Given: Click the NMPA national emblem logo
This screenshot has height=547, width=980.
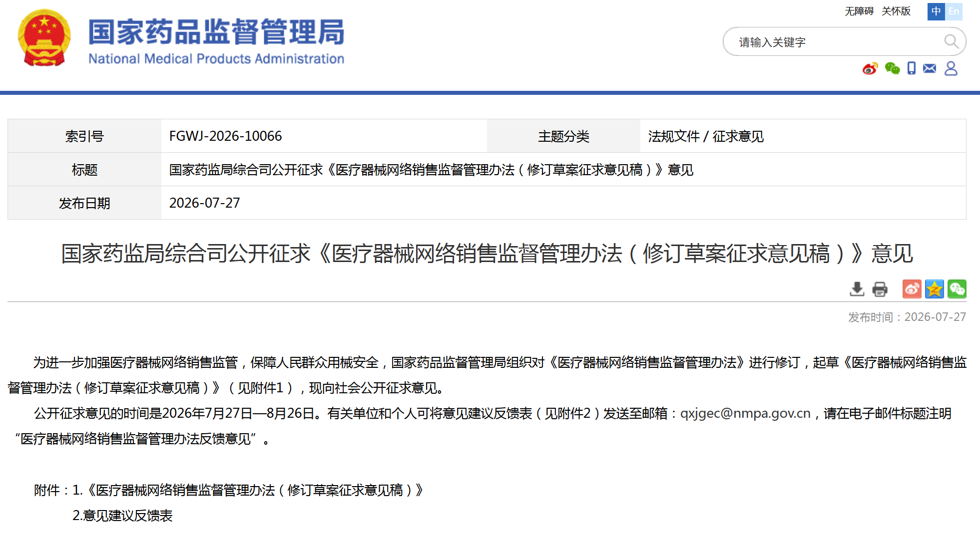Looking at the screenshot, I should [44, 38].
